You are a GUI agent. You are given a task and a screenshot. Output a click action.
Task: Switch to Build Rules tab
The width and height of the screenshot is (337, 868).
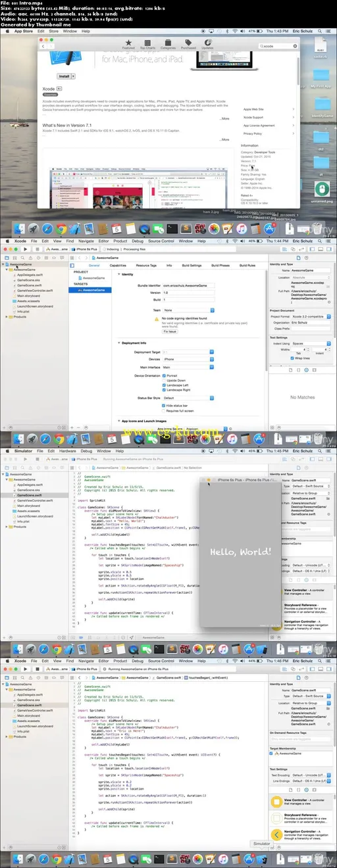coord(247,265)
